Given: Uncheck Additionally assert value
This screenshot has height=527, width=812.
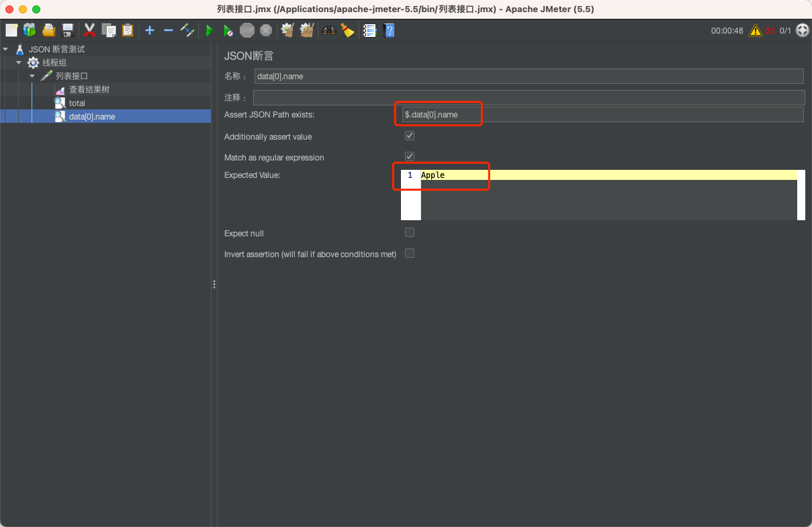Looking at the screenshot, I should point(409,135).
